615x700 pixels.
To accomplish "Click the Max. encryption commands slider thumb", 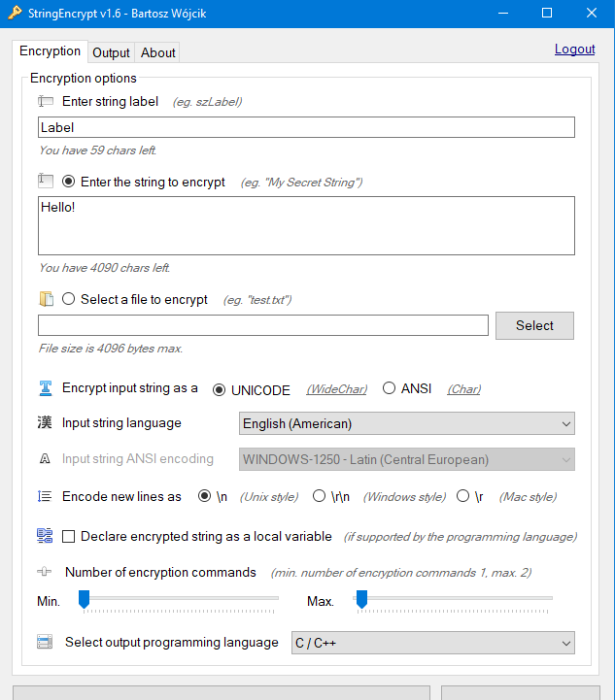I will click(x=361, y=599).
